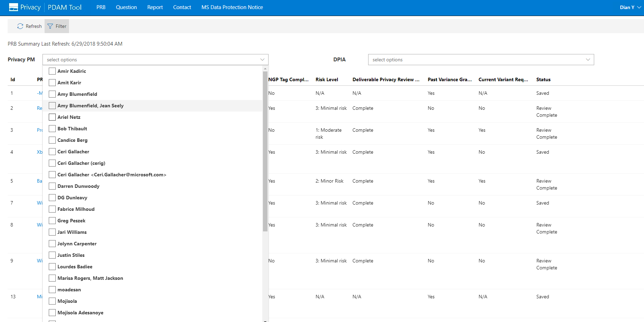
Task: Sort by the Risk Level column header
Action: click(327, 79)
